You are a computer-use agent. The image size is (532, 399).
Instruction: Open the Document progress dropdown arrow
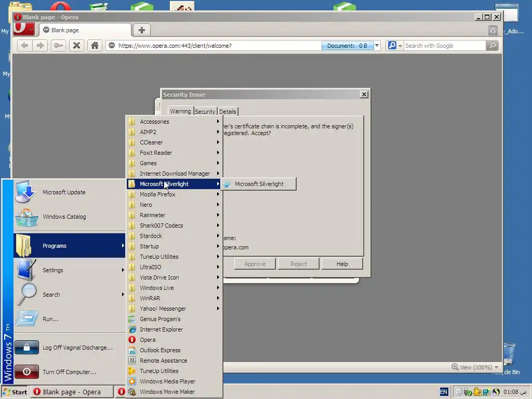click(x=377, y=46)
